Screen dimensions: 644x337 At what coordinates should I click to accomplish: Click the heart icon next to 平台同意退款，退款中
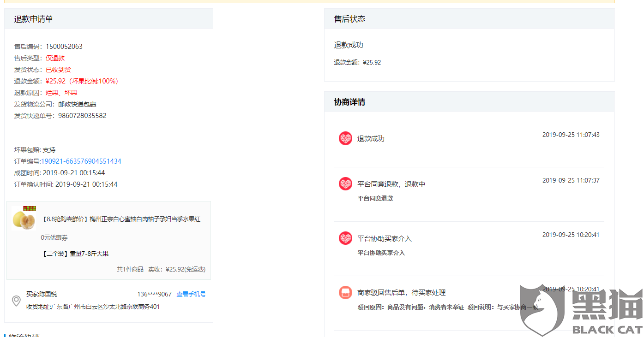[345, 180]
